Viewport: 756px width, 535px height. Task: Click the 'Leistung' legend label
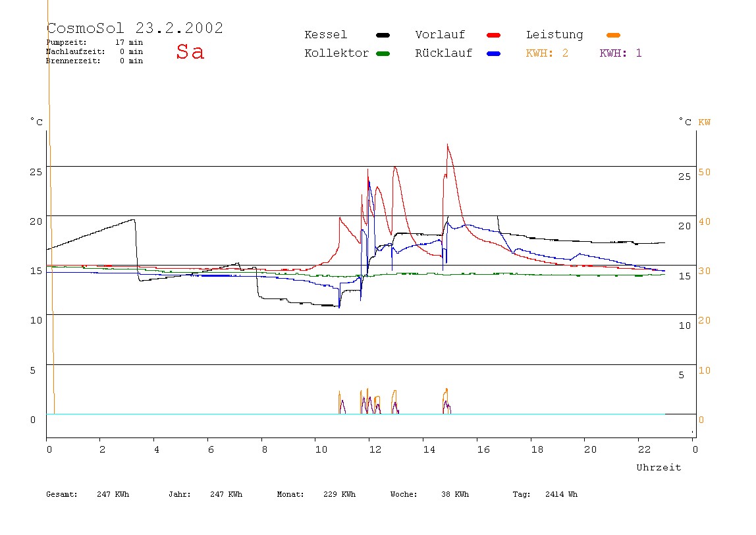(554, 35)
